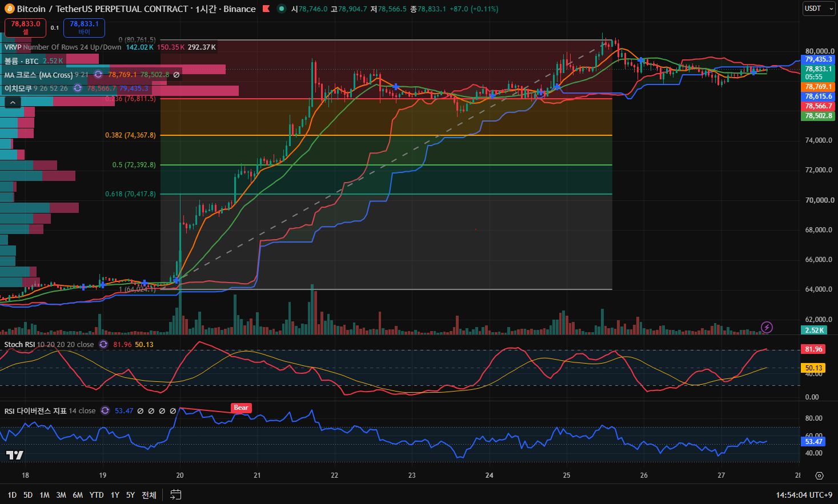Collapse the indicator legend with the chevron
The height and width of the screenshot is (504, 838).
13,102
